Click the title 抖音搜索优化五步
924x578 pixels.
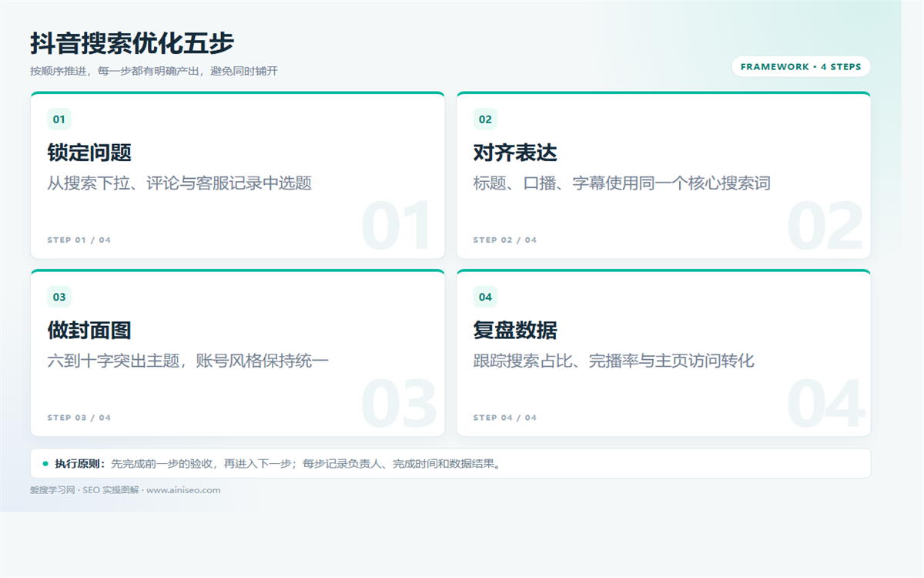(x=132, y=43)
